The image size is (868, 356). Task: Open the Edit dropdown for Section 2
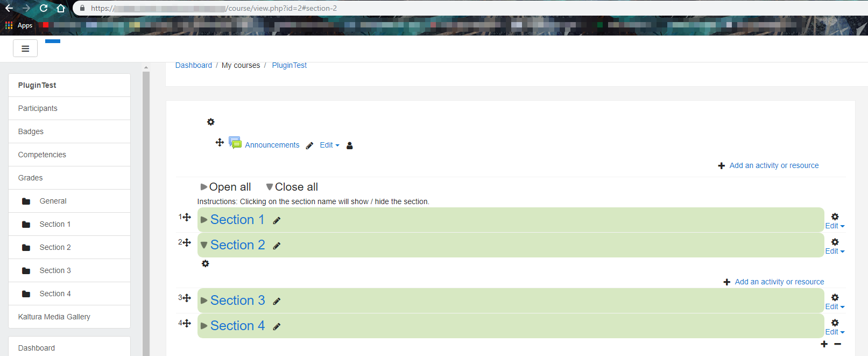click(x=835, y=251)
